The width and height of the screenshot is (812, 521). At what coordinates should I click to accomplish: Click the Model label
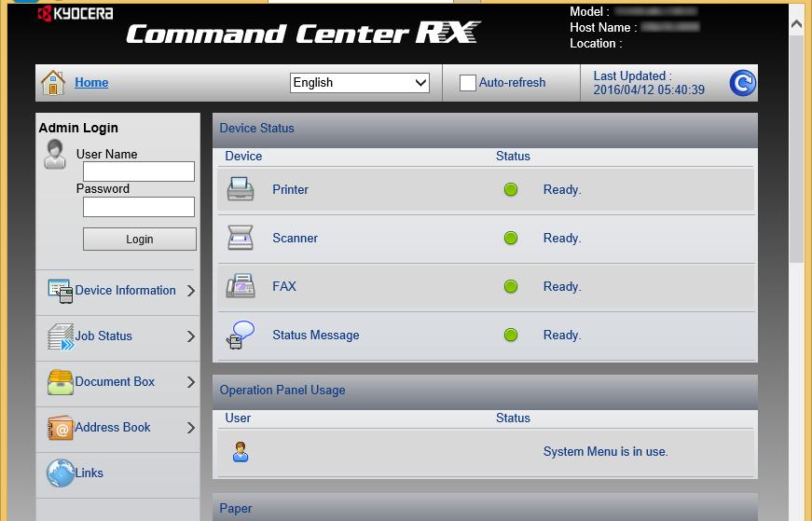click(589, 11)
